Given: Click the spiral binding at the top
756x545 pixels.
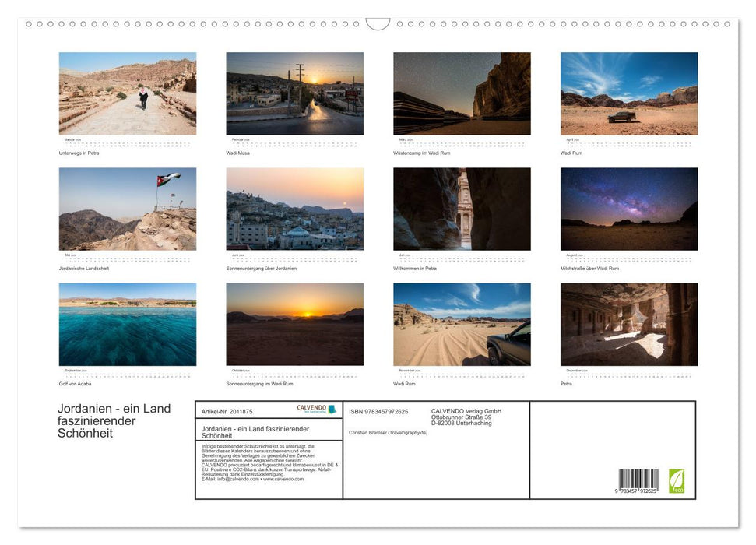Looking at the screenshot, I should (378, 23).
